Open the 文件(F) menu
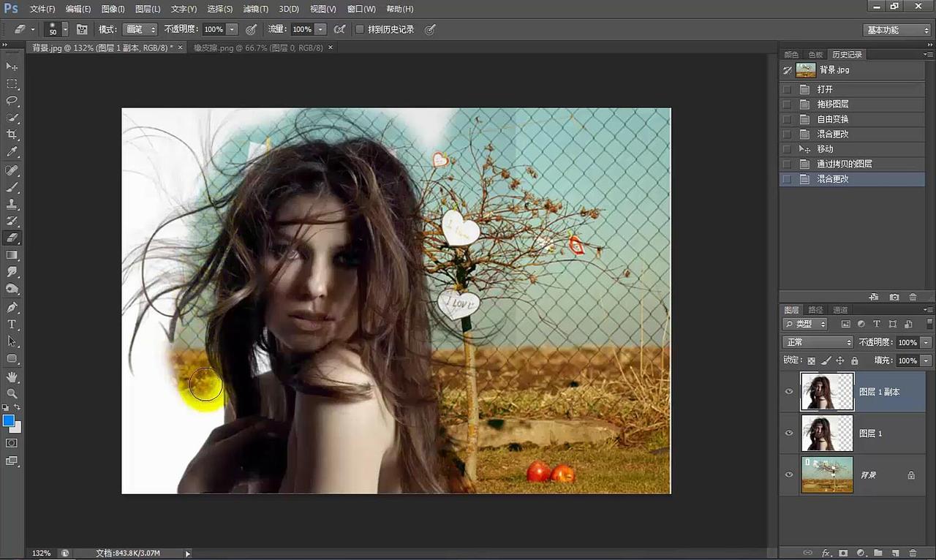The height and width of the screenshot is (560, 936). [42, 9]
